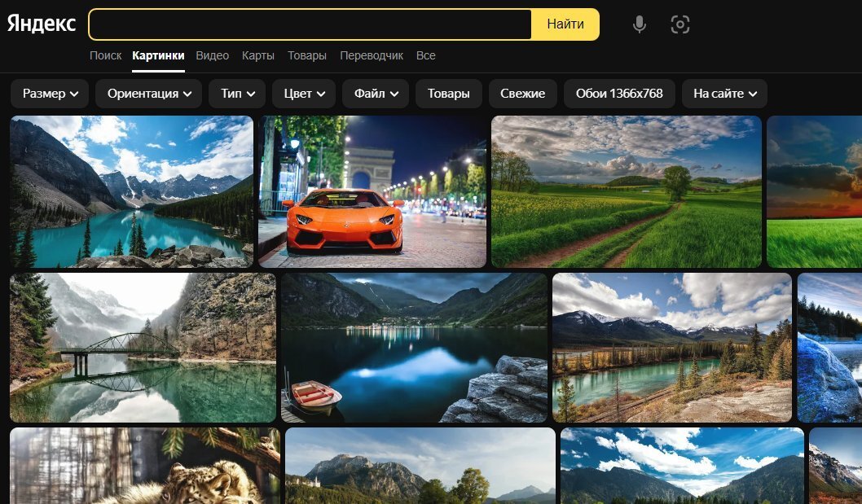The height and width of the screenshot is (504, 862).
Task: Toggle the Товары filter chip
Action: [x=449, y=94]
